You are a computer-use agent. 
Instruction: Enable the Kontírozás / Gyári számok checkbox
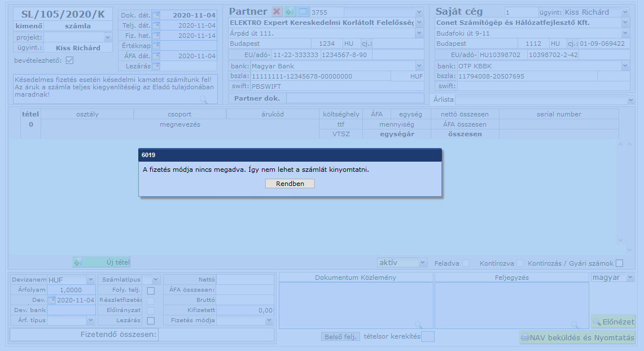pos(619,263)
